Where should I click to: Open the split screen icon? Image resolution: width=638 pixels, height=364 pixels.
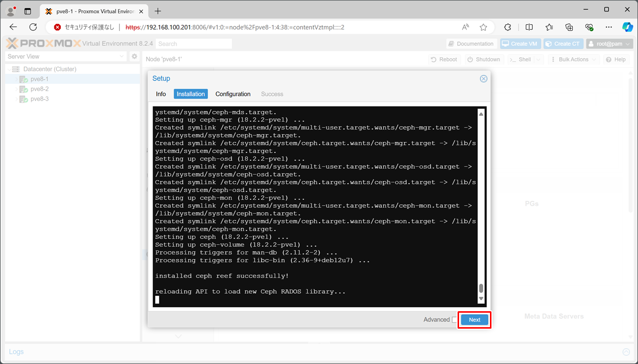tap(529, 27)
